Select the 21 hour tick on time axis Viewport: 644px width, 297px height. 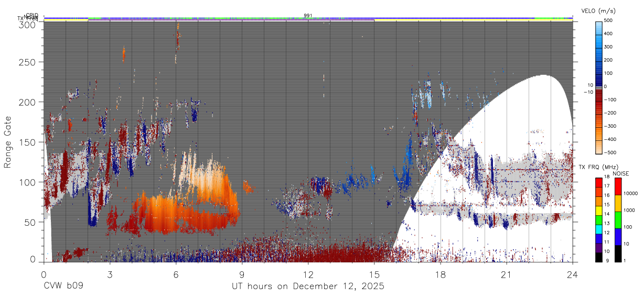coord(506,274)
